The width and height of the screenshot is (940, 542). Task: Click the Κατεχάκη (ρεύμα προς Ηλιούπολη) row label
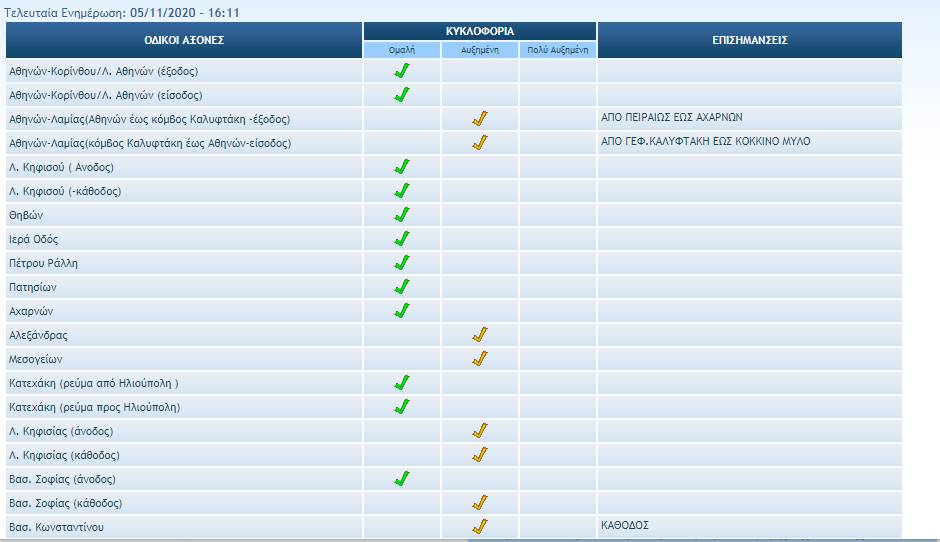pyautogui.click(x=94, y=408)
